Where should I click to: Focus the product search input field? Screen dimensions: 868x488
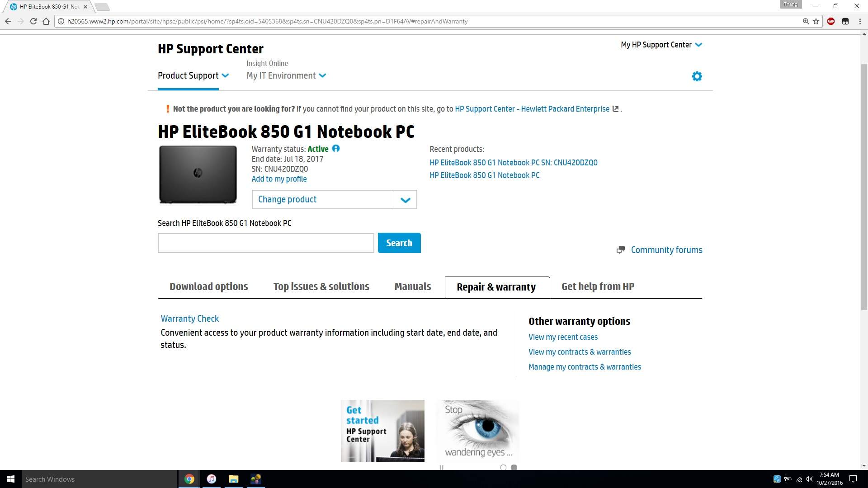(266, 243)
